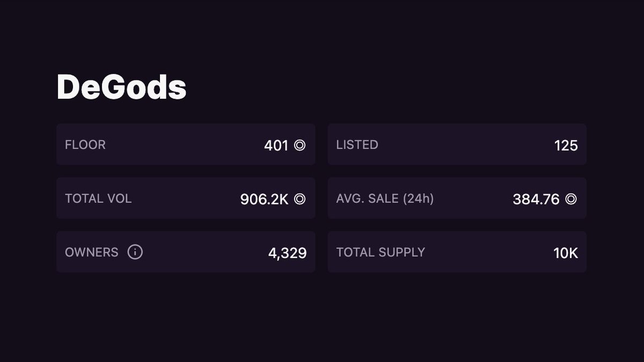Click the TOTAL VOL label

[x=98, y=198]
